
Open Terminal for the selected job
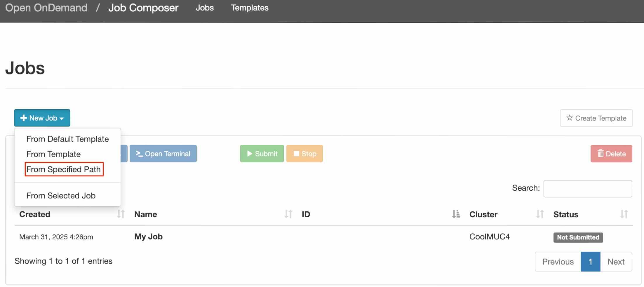[163, 154]
